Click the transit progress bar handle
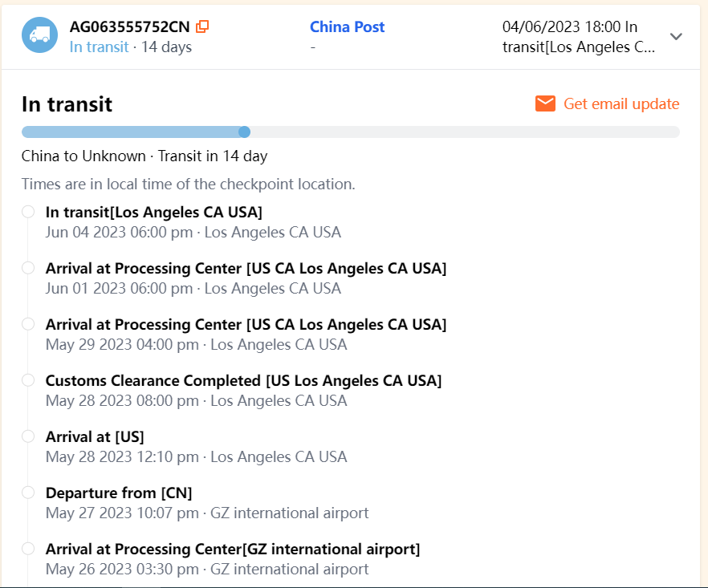 (244, 132)
